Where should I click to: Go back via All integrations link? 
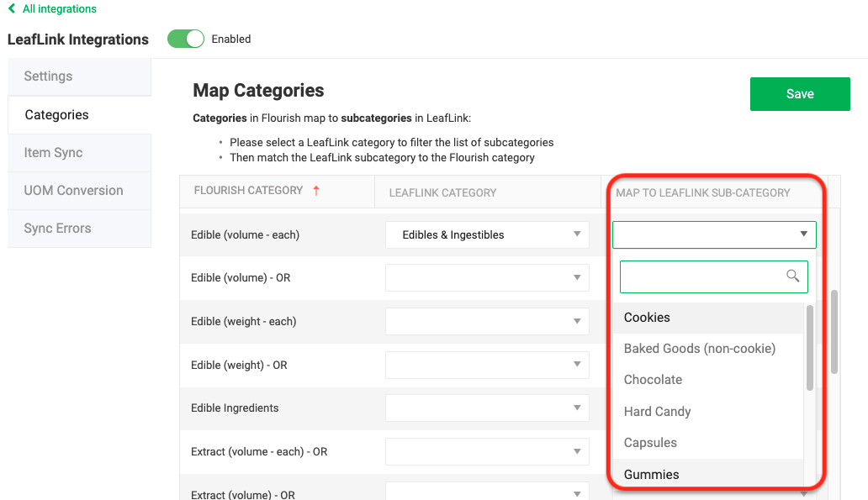tap(59, 9)
